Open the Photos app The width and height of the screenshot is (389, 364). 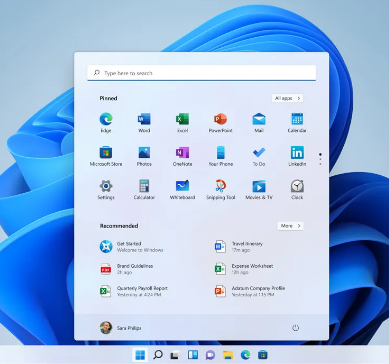[x=144, y=156]
